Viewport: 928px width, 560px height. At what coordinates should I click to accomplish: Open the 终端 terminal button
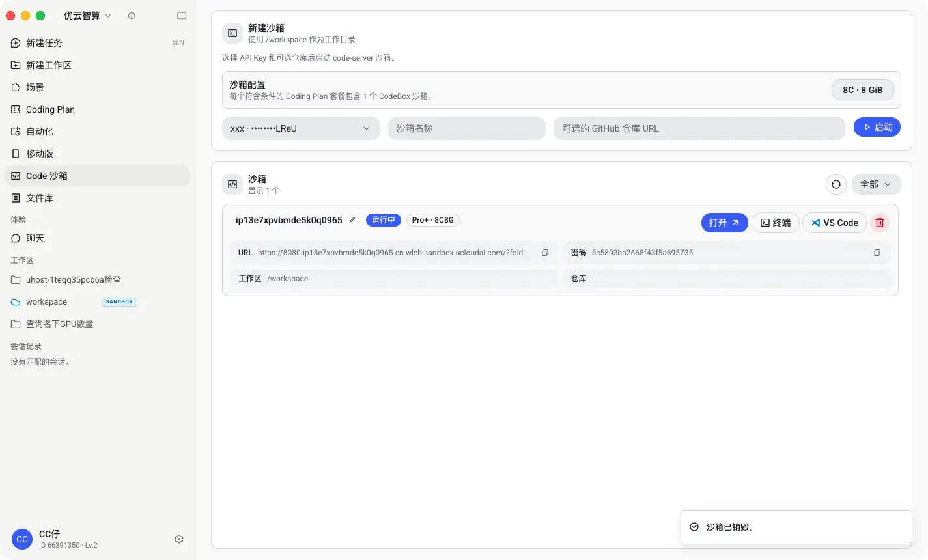(x=776, y=223)
